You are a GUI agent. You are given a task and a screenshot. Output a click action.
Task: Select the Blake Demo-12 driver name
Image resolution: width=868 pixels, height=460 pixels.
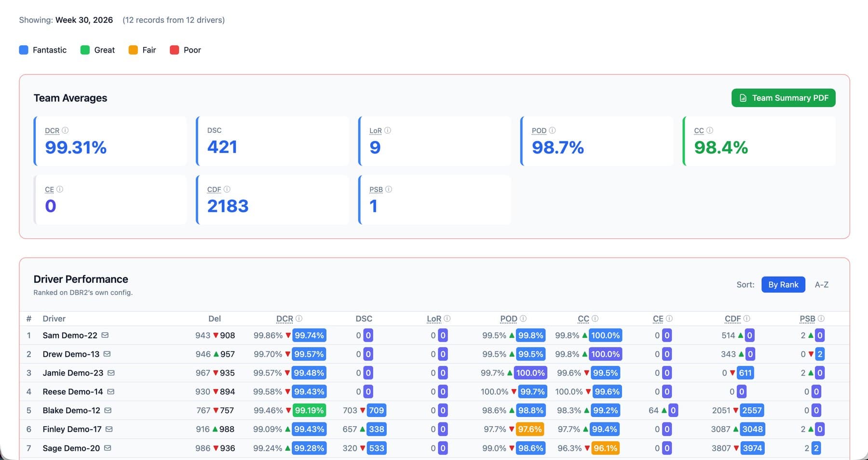click(71, 410)
